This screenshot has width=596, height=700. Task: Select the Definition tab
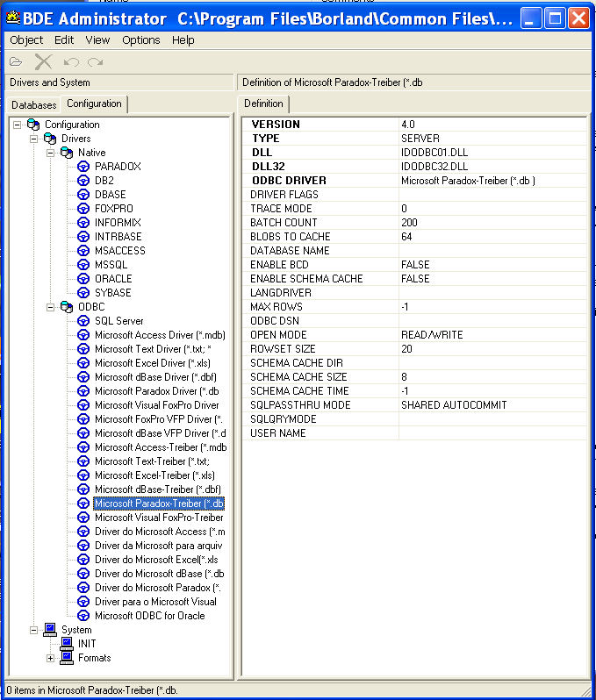(x=263, y=104)
